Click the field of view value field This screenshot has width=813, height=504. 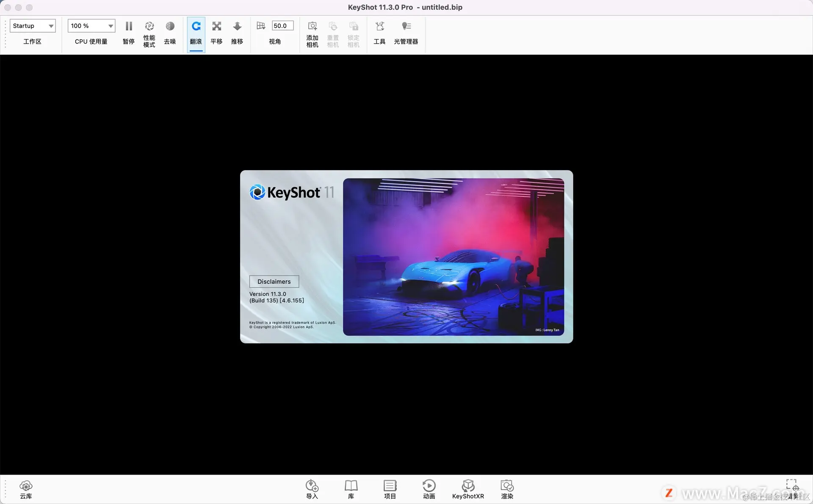(x=282, y=26)
